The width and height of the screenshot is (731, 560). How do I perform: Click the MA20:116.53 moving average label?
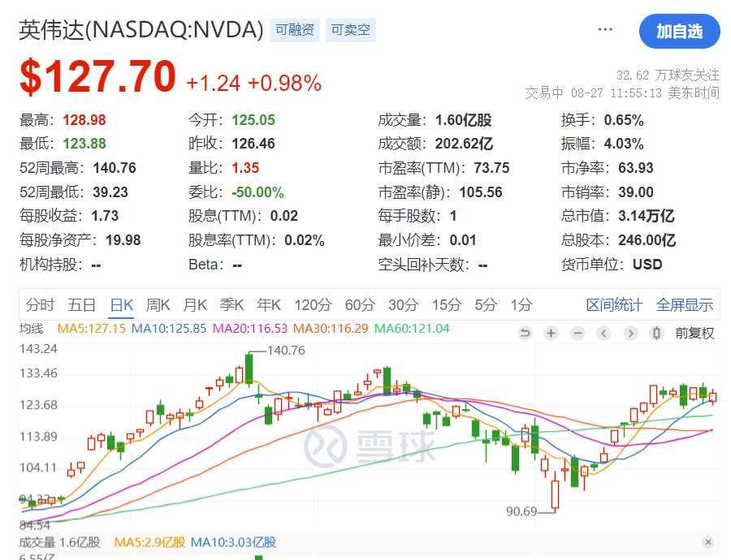click(250, 329)
